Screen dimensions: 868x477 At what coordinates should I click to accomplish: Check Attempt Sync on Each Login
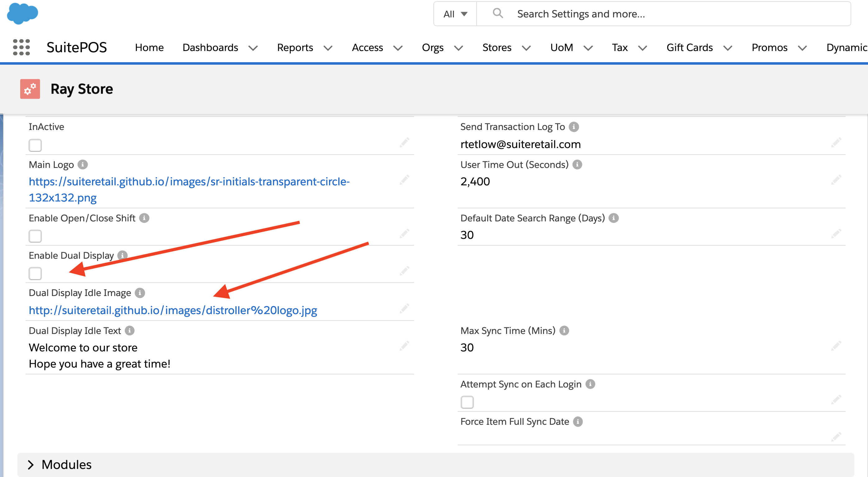(467, 402)
